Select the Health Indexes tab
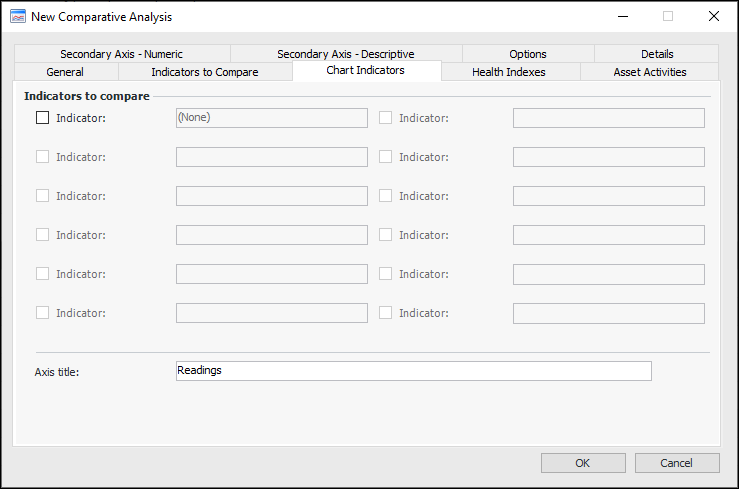 pos(508,72)
